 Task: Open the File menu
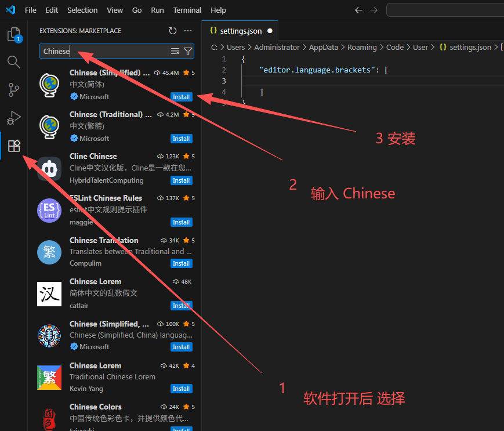[31, 10]
